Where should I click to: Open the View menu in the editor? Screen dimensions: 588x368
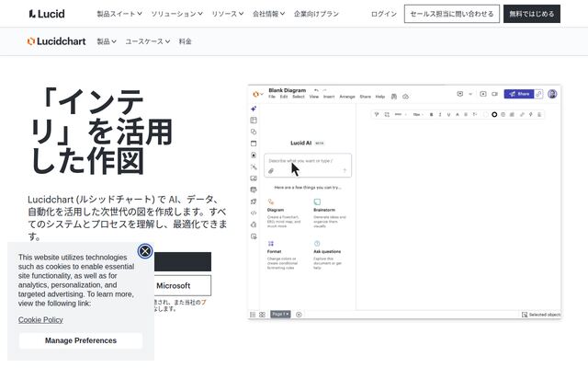click(314, 97)
